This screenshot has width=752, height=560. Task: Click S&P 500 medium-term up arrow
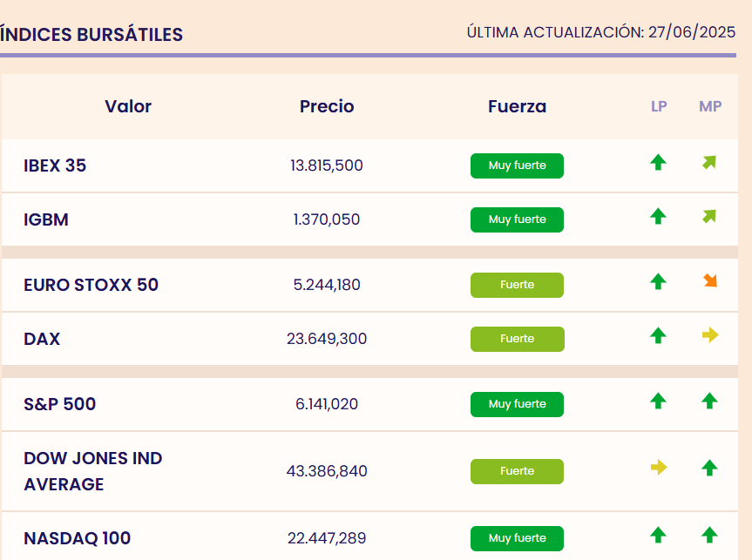709,401
